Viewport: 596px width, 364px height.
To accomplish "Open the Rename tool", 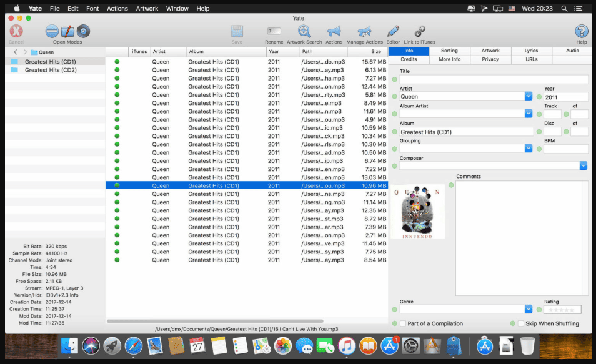I will [x=274, y=31].
